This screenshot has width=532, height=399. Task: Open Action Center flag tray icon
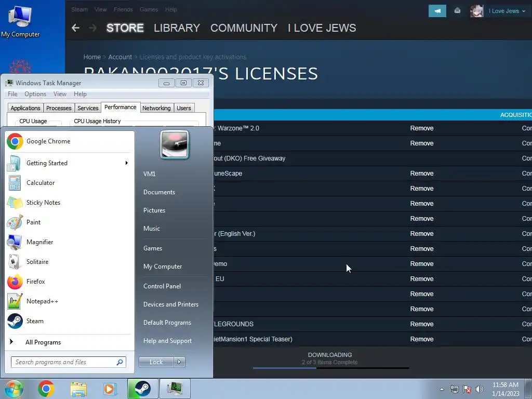467,389
